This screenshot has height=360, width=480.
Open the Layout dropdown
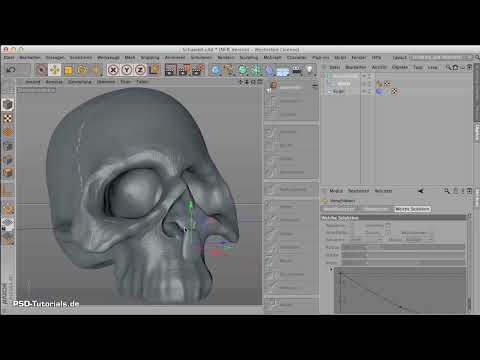pyautogui.click(x=441, y=58)
